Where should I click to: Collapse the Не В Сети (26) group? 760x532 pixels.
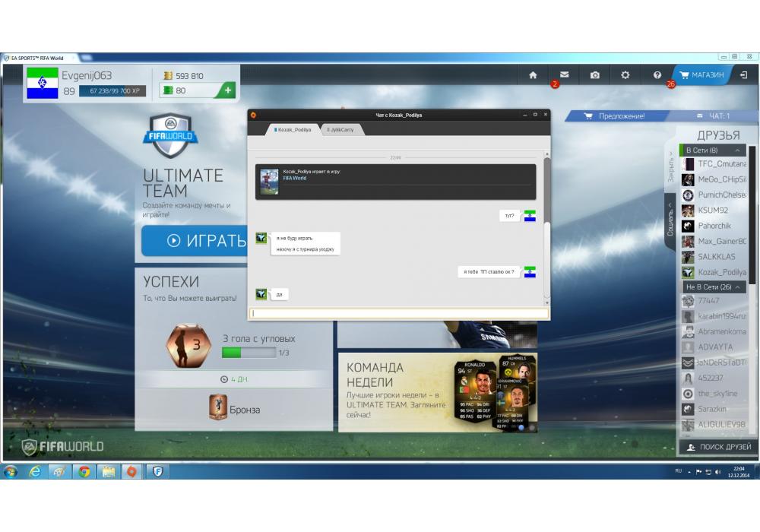coord(713,287)
